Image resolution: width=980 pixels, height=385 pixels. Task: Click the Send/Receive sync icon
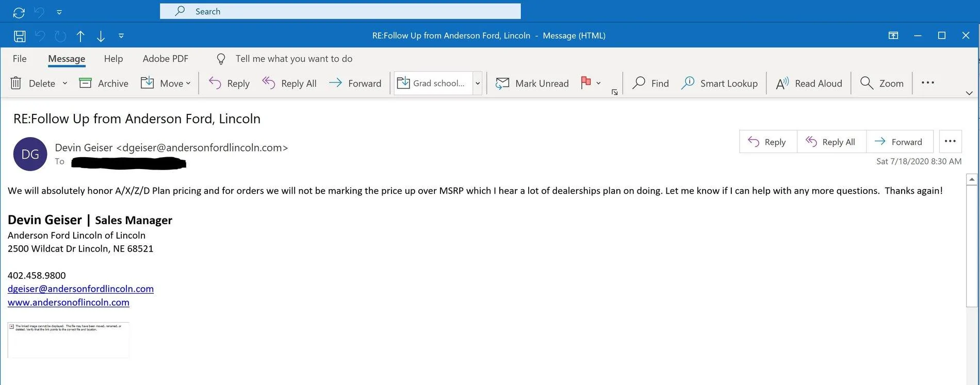click(19, 13)
